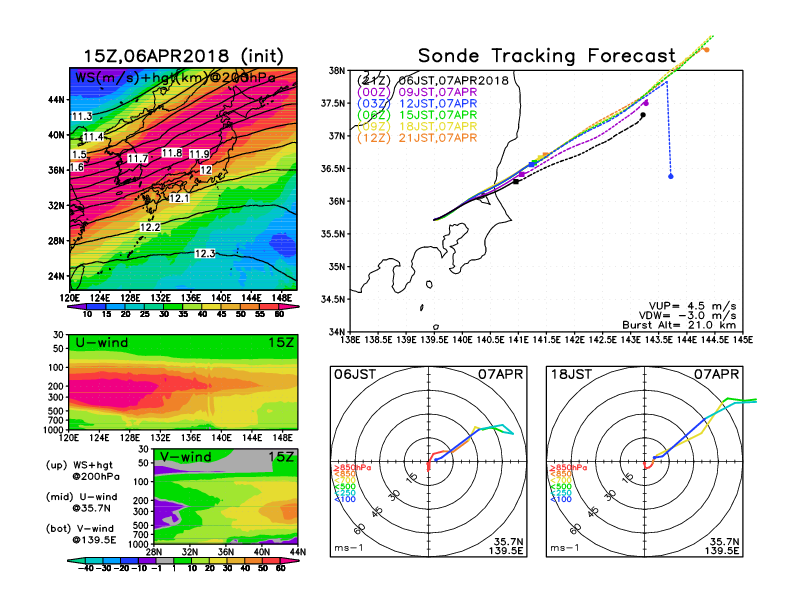
Task: Click the '11.8' height contour label
Action: coord(172,152)
